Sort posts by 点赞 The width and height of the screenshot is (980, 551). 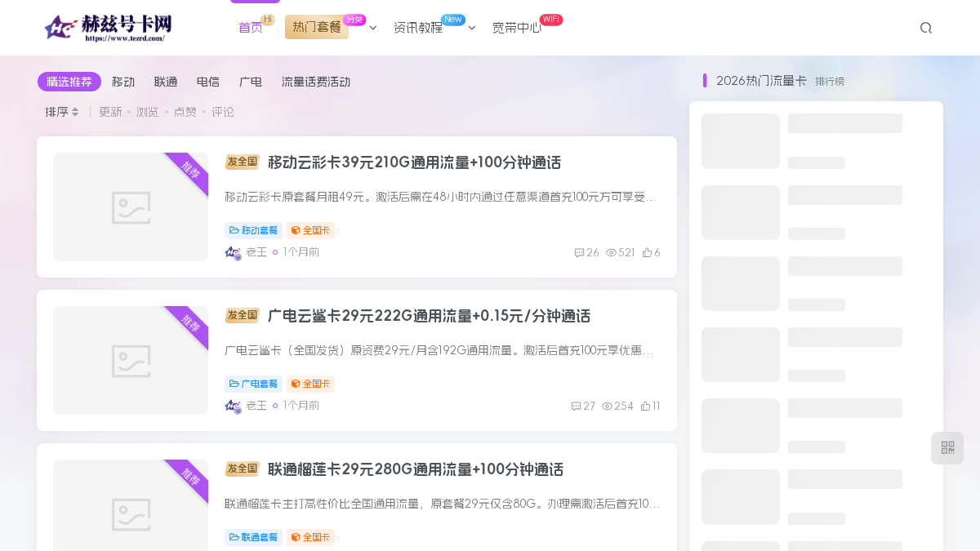click(185, 112)
